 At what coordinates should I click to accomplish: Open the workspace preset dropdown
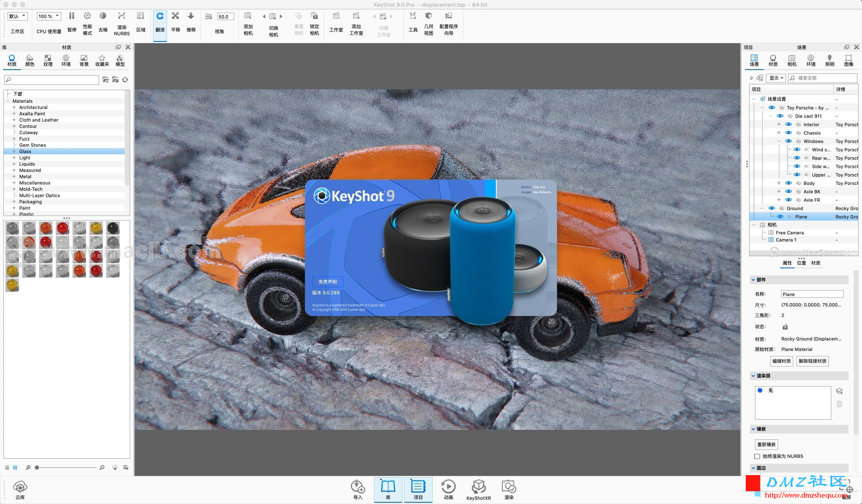pyautogui.click(x=17, y=16)
